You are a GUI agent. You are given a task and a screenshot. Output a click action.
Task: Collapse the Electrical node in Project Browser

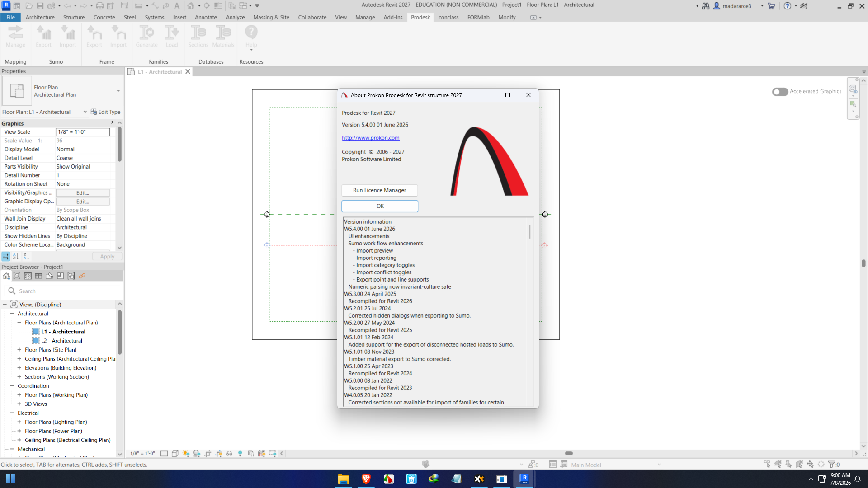coord(12,413)
